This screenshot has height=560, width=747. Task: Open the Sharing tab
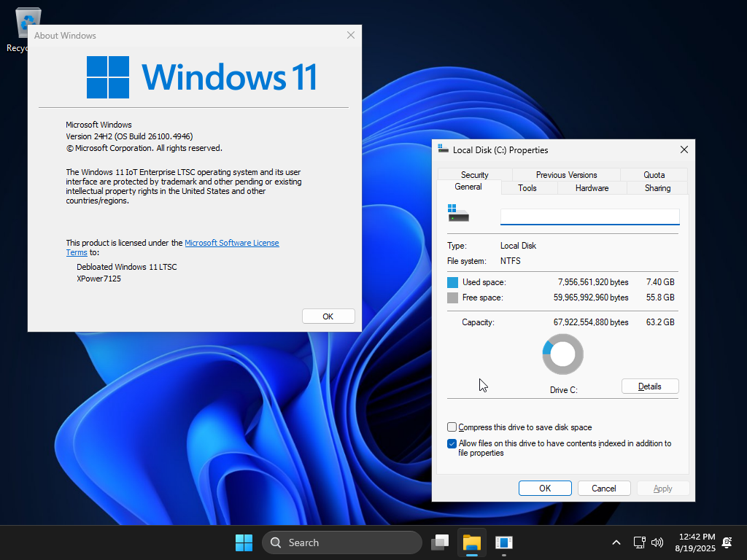pos(657,188)
